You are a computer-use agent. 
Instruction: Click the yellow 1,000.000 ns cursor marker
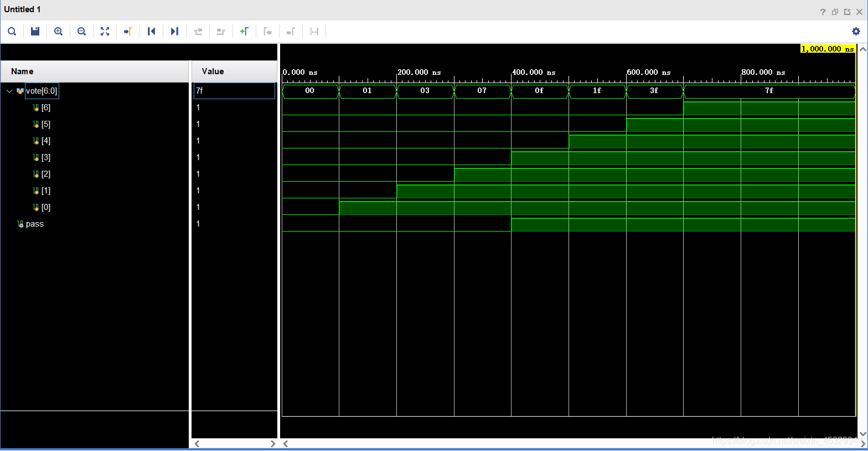tap(828, 49)
